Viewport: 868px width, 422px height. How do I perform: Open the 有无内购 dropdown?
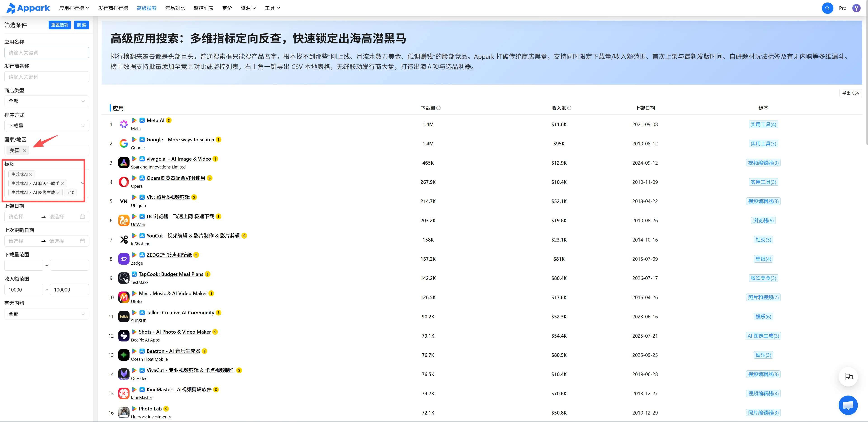47,314
